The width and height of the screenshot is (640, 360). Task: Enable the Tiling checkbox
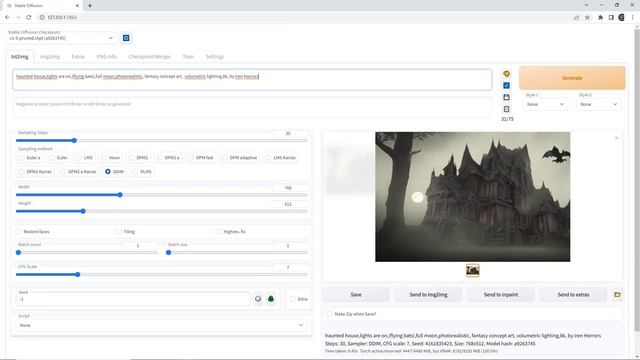(118, 231)
